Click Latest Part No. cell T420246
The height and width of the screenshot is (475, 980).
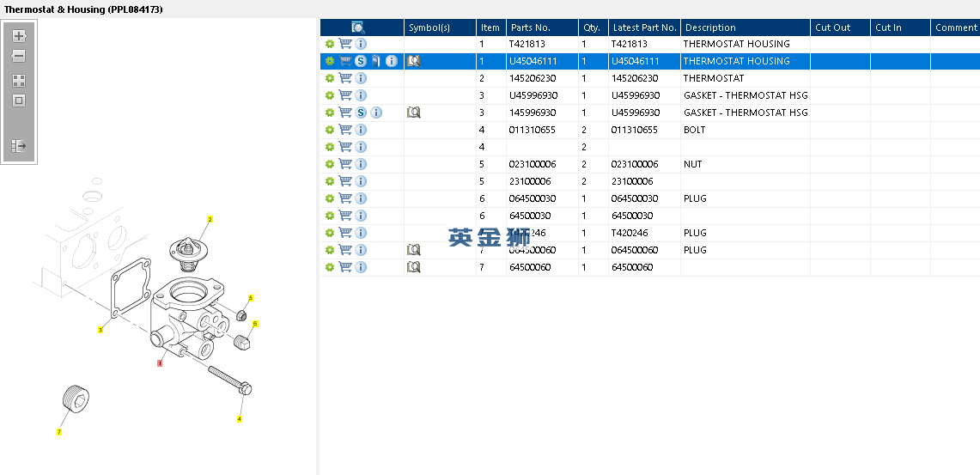[644, 233]
